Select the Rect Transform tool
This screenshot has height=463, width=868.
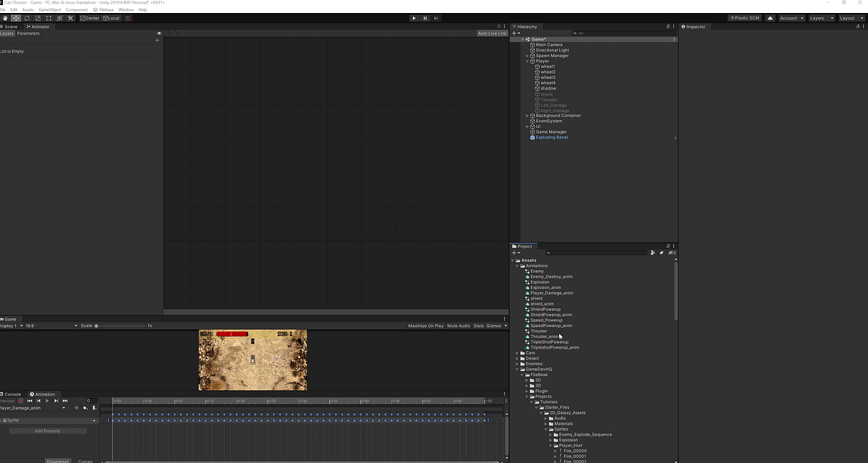[47, 18]
